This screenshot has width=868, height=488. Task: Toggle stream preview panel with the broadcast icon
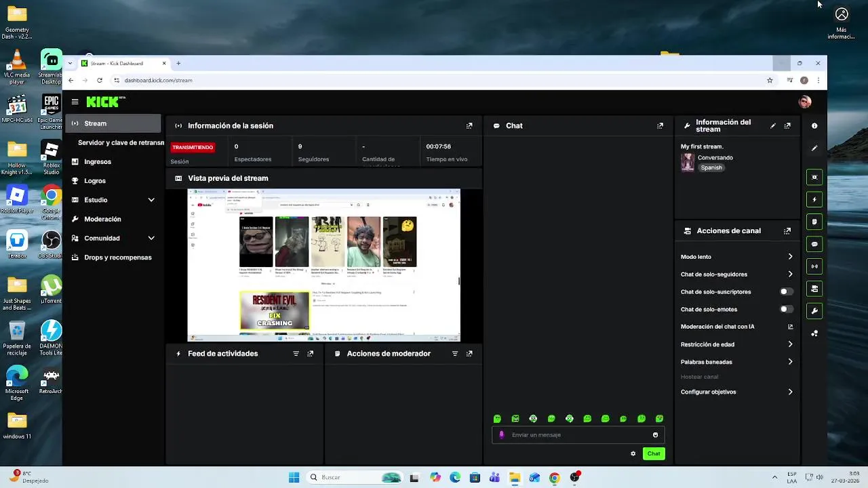point(814,266)
